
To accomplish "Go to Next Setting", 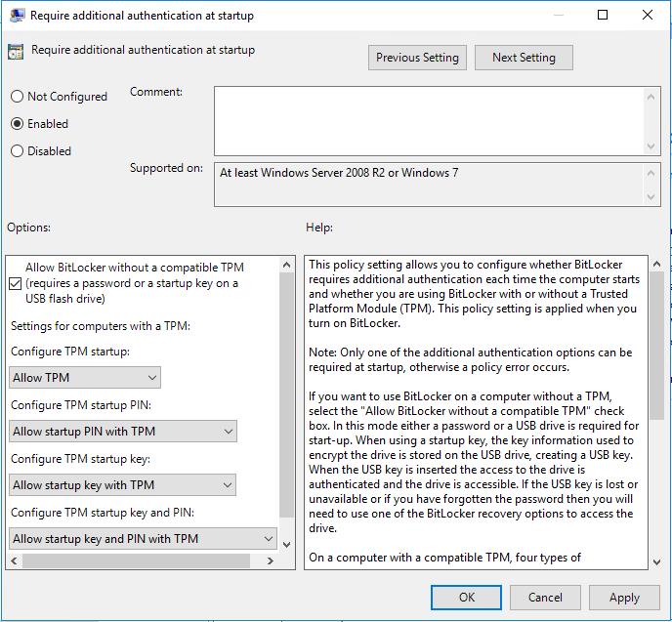I will (524, 58).
